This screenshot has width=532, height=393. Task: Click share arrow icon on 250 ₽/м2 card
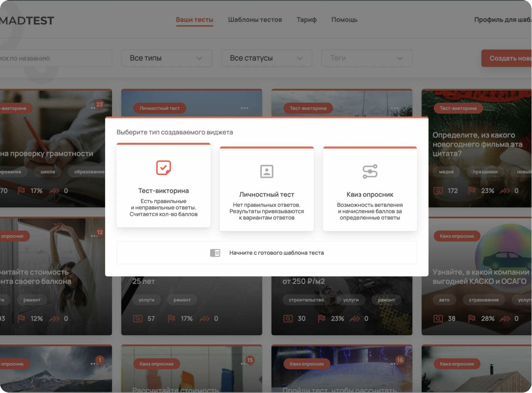[354, 319]
